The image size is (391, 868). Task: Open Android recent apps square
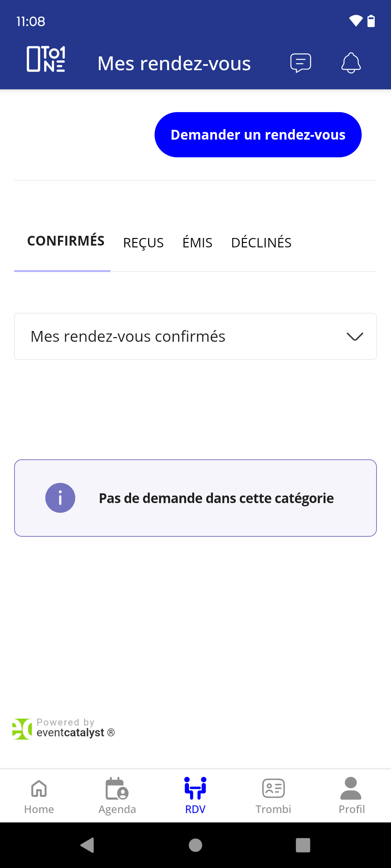click(x=303, y=845)
